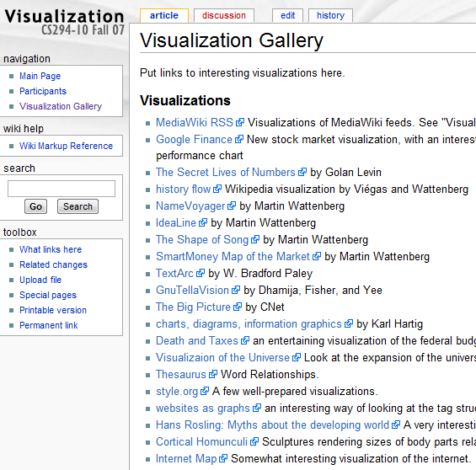The image size is (476, 470).
Task: Open the Thesaurus link
Action: coord(181,375)
